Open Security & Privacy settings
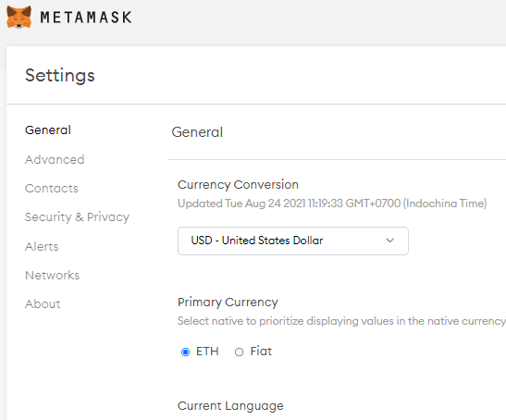 (77, 217)
